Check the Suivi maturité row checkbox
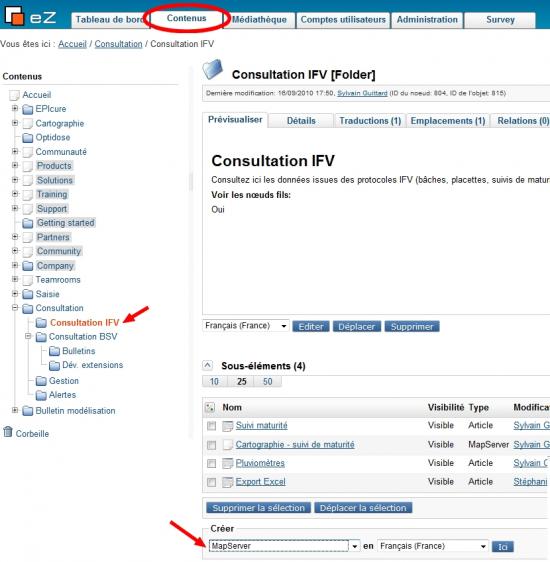550x562 pixels. coord(211,426)
